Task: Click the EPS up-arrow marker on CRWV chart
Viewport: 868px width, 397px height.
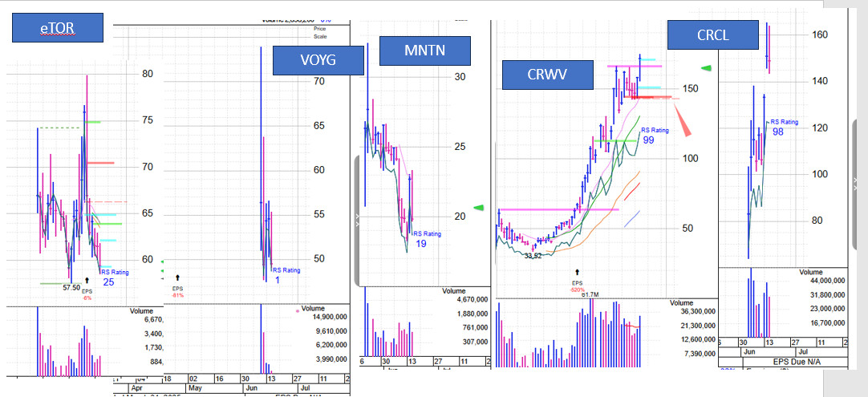Action: [x=578, y=273]
